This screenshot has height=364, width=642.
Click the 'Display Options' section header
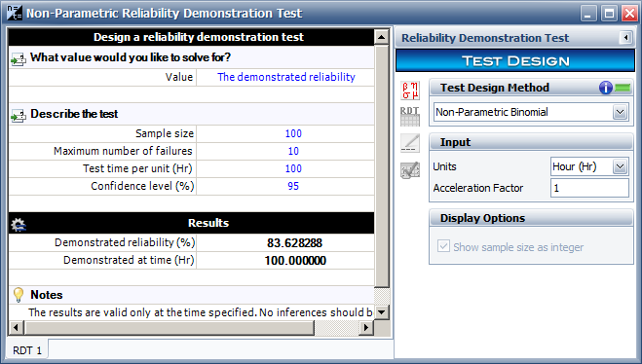(531, 218)
